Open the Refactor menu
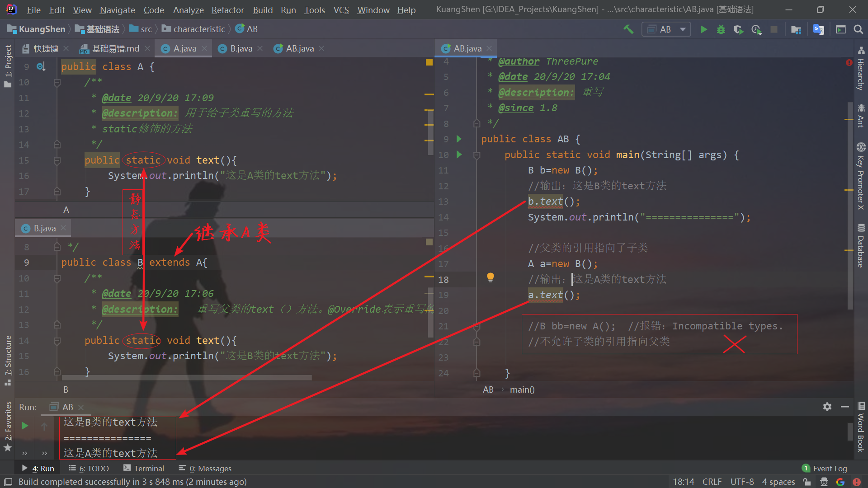This screenshot has height=488, width=868. (227, 10)
